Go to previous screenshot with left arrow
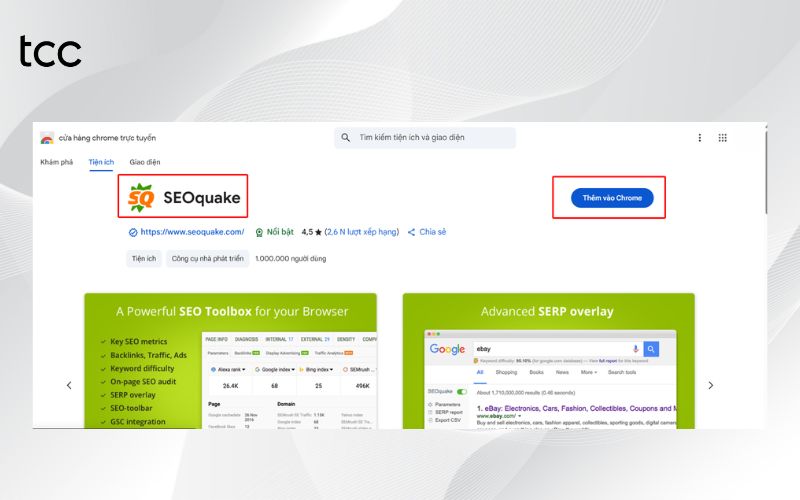The height and width of the screenshot is (500, 800). (69, 385)
